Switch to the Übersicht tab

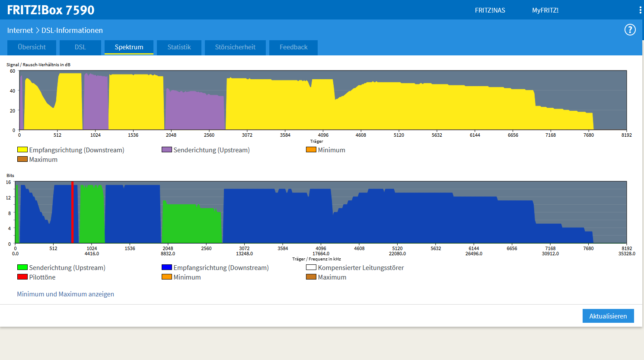click(x=32, y=47)
